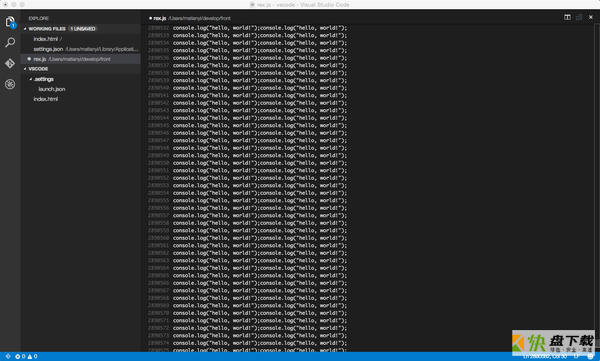Open the Git source control icon

(x=10, y=63)
